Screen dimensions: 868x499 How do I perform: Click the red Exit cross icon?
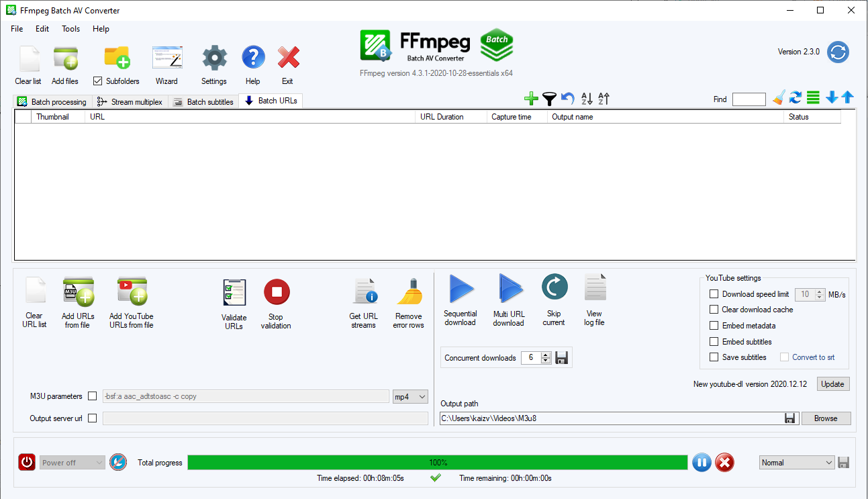(288, 58)
